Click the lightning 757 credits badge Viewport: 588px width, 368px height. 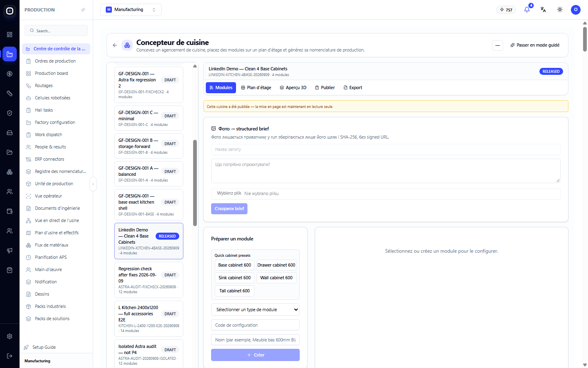click(506, 10)
